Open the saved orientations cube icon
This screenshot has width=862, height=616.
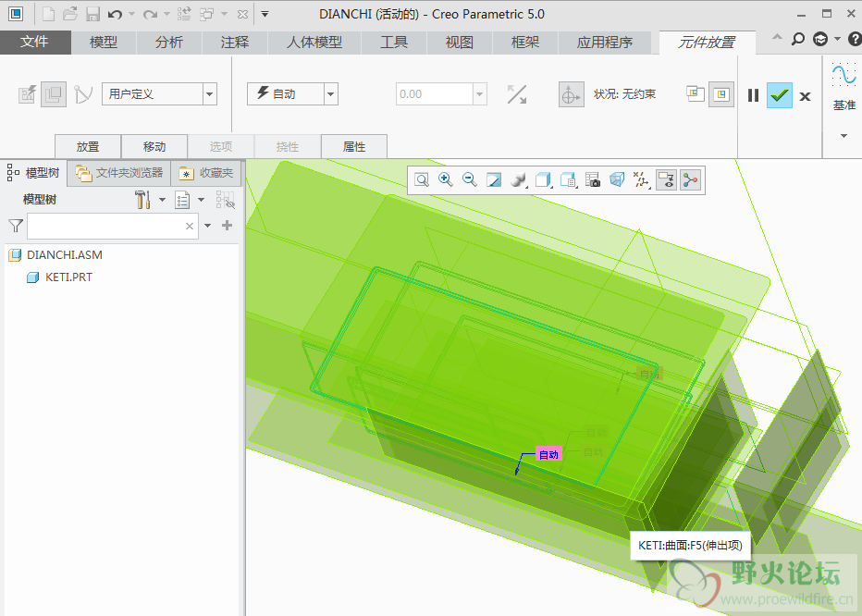click(x=543, y=179)
